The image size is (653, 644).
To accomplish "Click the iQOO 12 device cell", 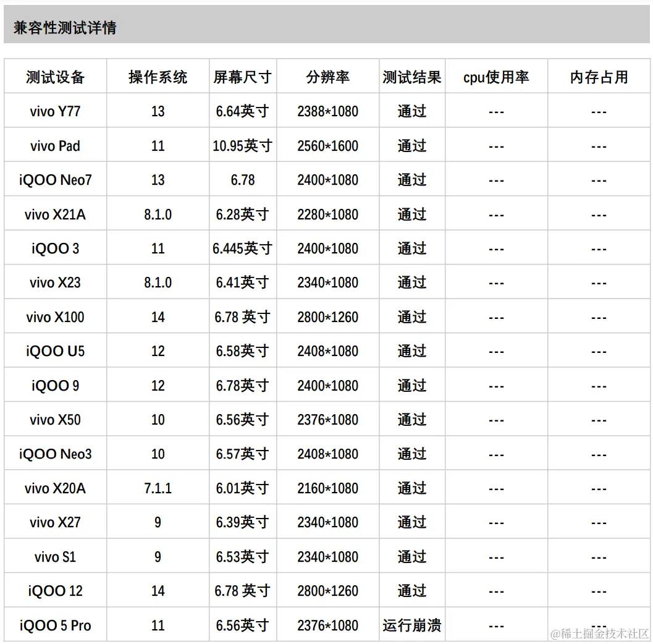I will [56, 591].
